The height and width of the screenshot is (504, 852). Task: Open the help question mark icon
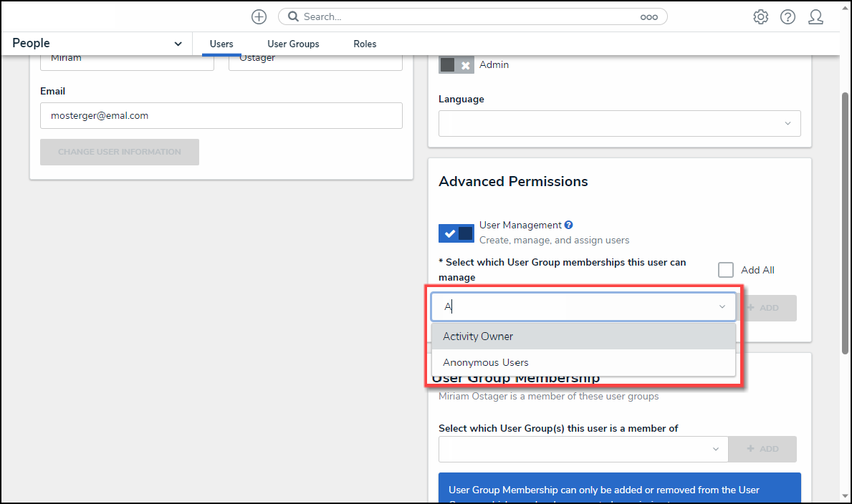click(788, 17)
